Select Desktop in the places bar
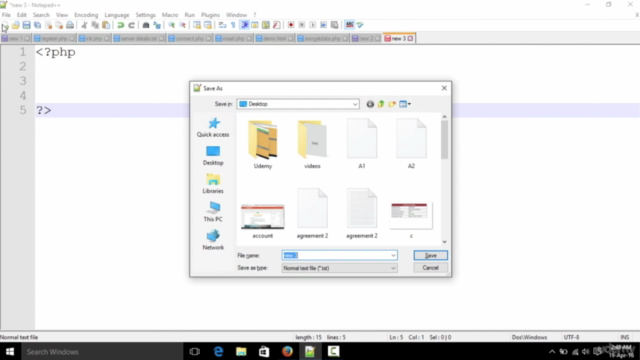Viewport: 640px width, 360px height. coord(213,156)
